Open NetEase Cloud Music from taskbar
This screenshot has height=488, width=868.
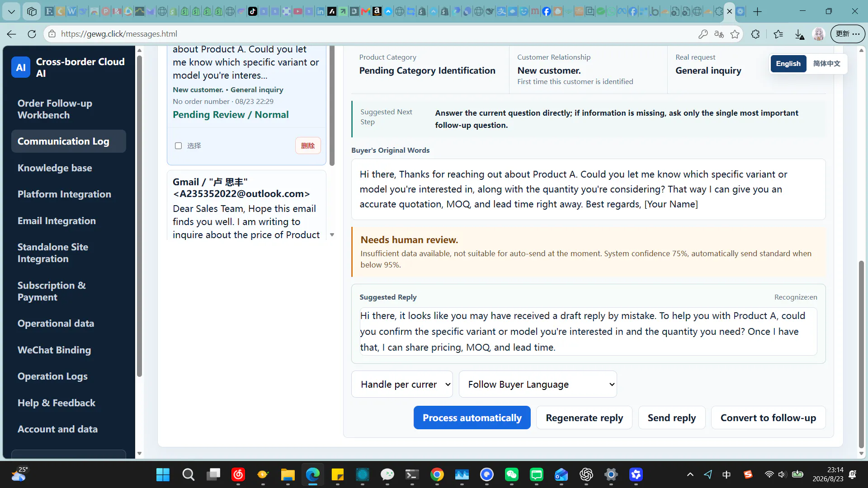(x=238, y=474)
